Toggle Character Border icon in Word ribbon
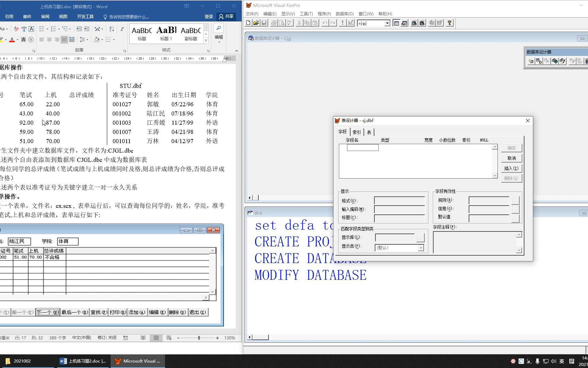 (x=31, y=29)
